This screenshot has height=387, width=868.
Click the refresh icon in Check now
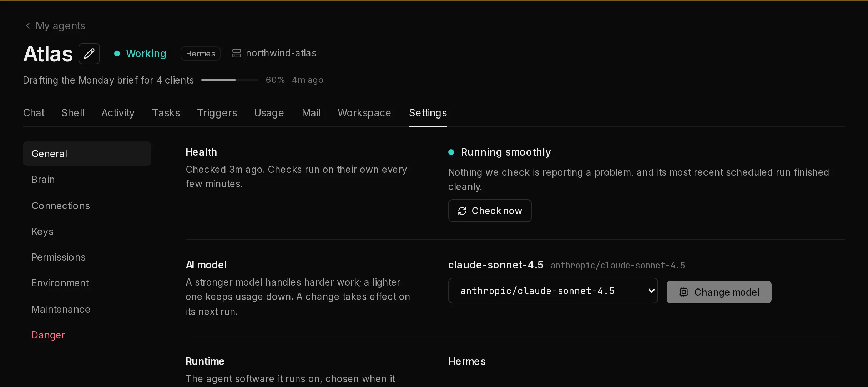(x=462, y=211)
